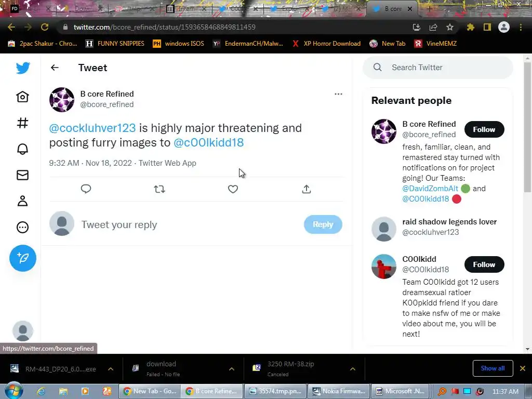Open FUNNY SNIPPIES bookmark
Viewport: 532px width, 399px height.
(115, 44)
